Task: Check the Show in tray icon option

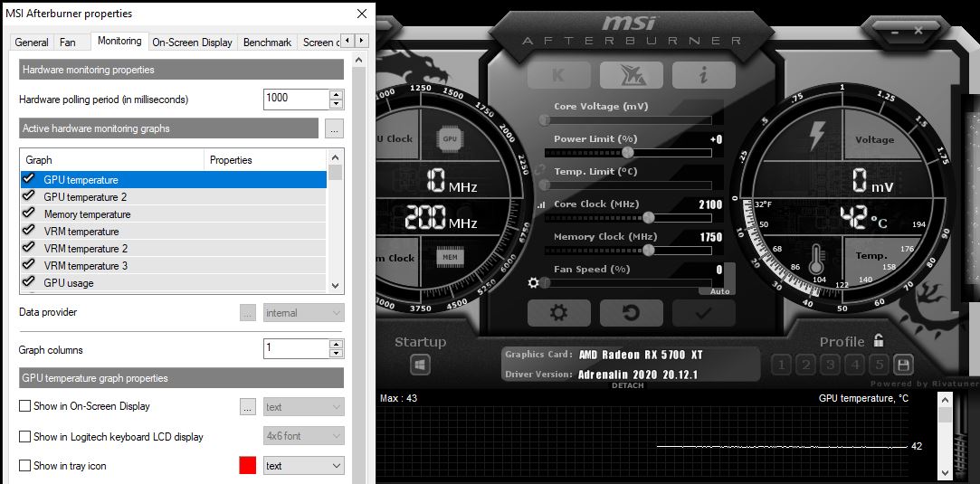Action: click(25, 466)
